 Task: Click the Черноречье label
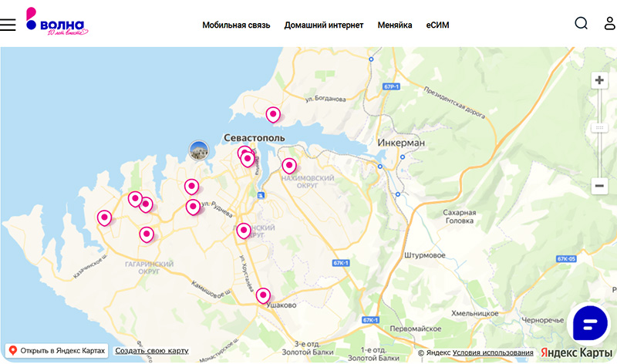[543, 320]
